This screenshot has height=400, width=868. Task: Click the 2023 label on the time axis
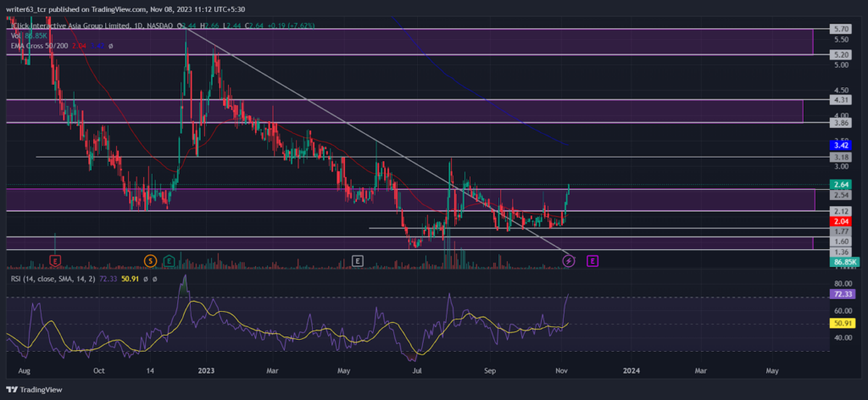(207, 369)
